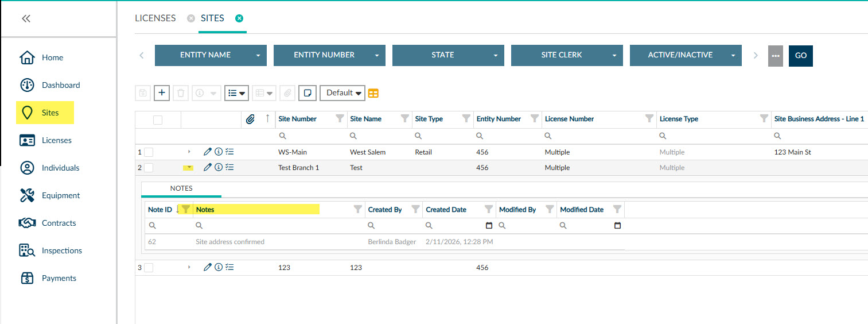Viewport: 868px width, 324px height.
Task: Show next filters with right chevron
Action: click(756, 56)
